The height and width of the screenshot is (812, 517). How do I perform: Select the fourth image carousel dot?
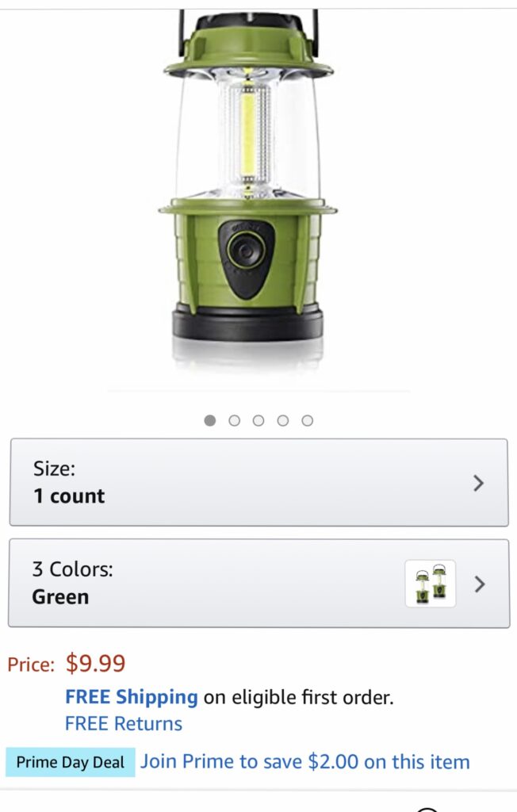tap(283, 420)
